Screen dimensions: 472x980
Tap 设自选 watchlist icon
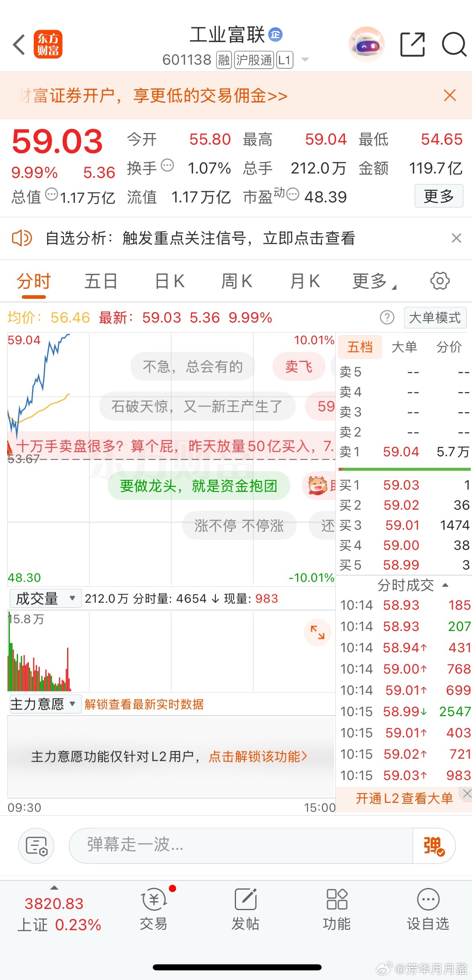[428, 909]
